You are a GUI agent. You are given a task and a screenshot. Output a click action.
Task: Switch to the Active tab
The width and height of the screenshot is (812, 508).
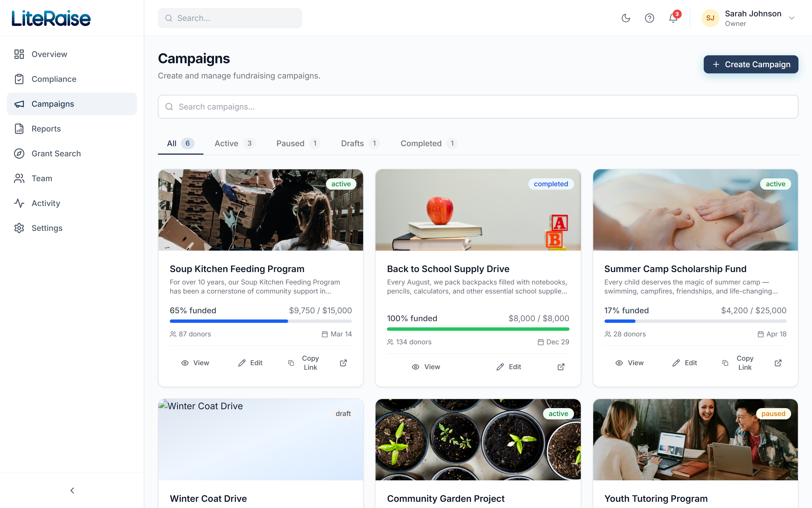coord(235,143)
